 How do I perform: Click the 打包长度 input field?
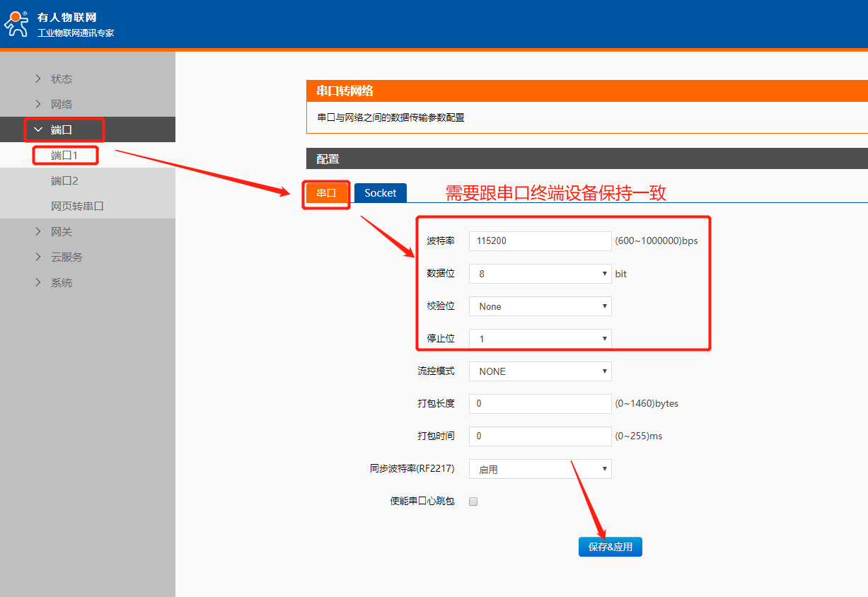coord(540,404)
